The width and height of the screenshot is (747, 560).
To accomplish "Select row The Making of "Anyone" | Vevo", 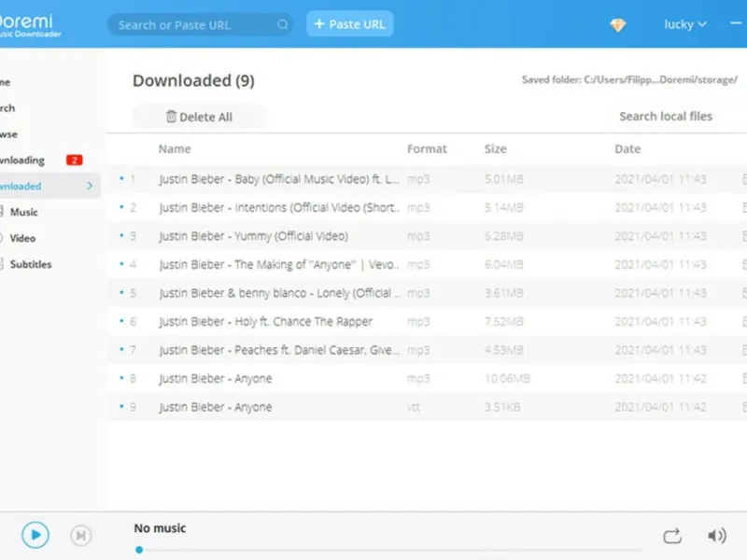I will tap(427, 265).
